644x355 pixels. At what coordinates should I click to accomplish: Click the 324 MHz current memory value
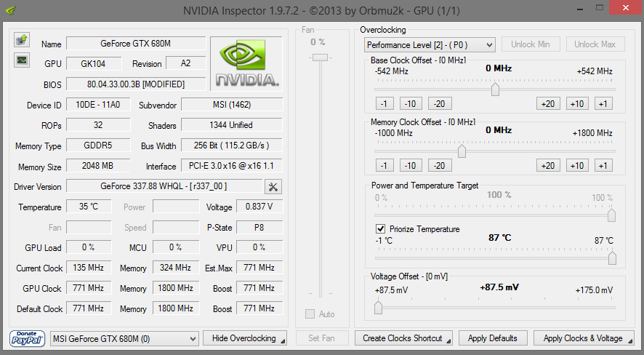click(x=176, y=268)
